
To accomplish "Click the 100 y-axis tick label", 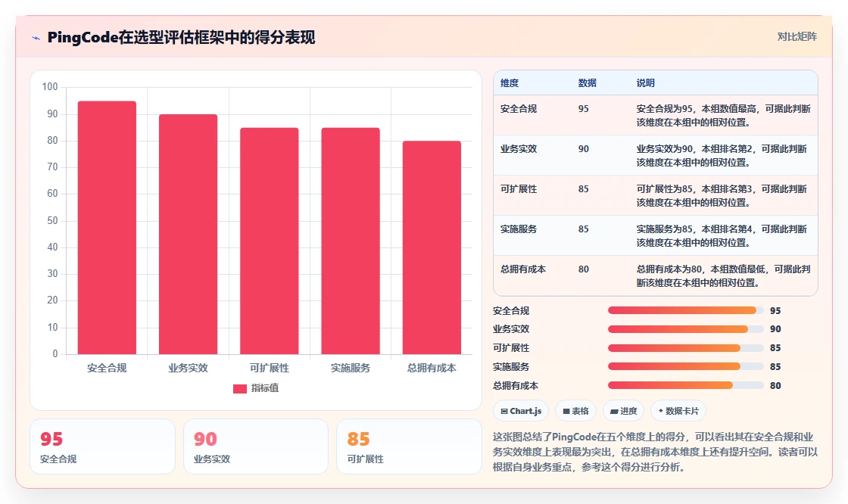I will tap(50, 86).
